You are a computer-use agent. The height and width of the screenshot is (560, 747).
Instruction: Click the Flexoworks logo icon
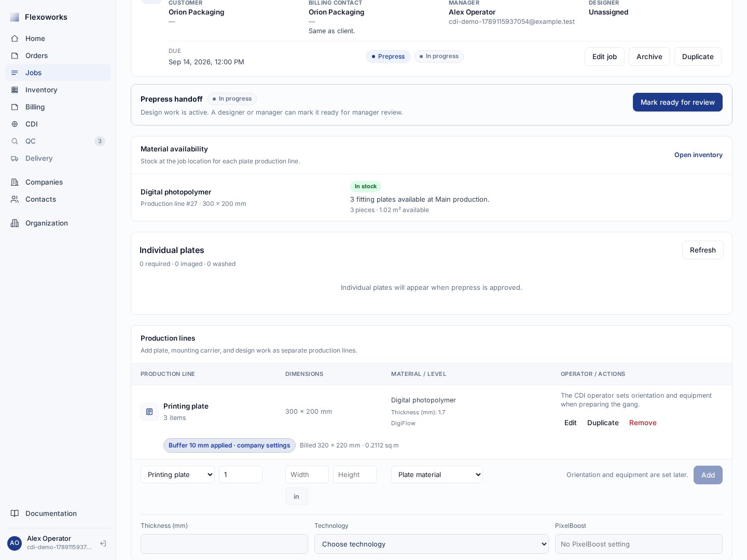click(15, 17)
